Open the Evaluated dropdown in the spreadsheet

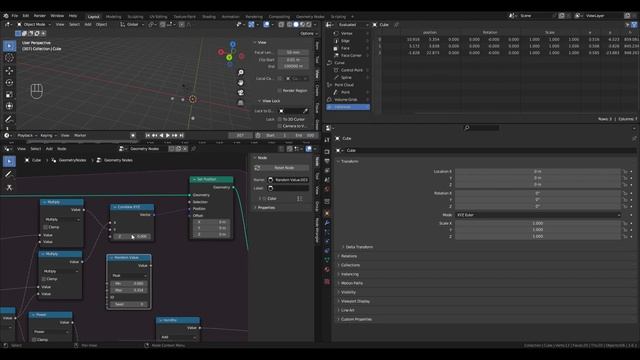pos(351,25)
